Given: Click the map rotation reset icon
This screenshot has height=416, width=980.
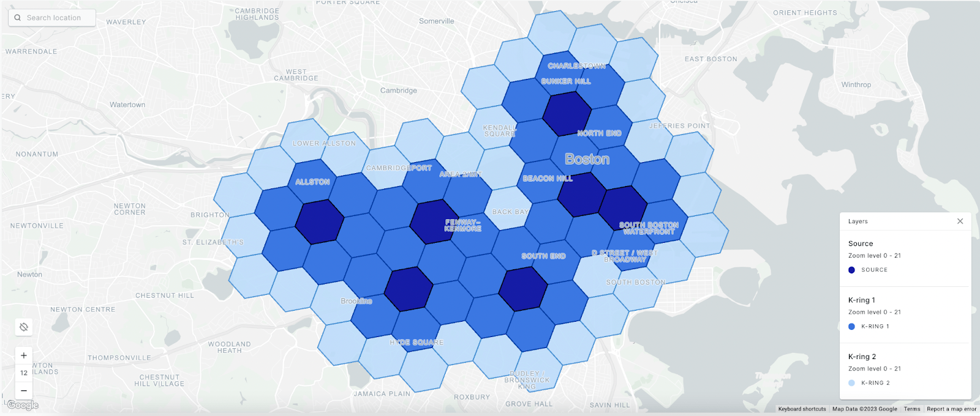Looking at the screenshot, I should (x=24, y=327).
